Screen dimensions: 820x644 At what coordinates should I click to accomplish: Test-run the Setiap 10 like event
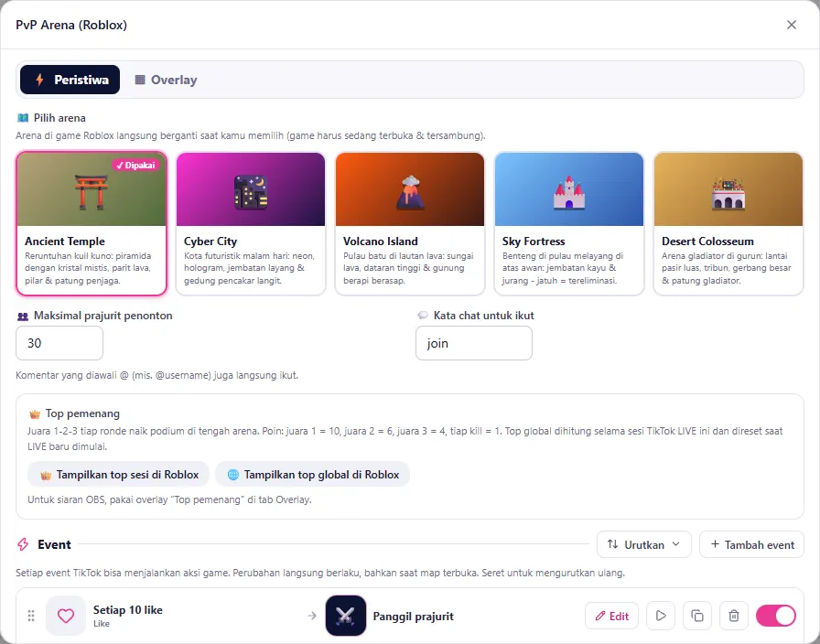pyautogui.click(x=661, y=616)
